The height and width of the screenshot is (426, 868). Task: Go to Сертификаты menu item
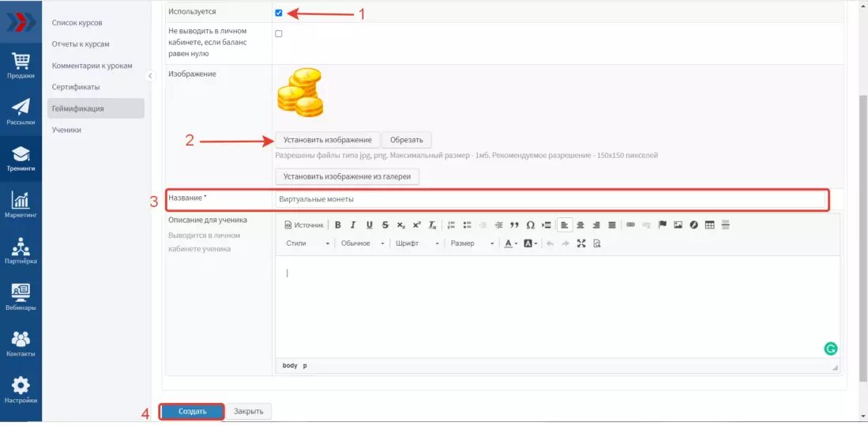(x=76, y=87)
